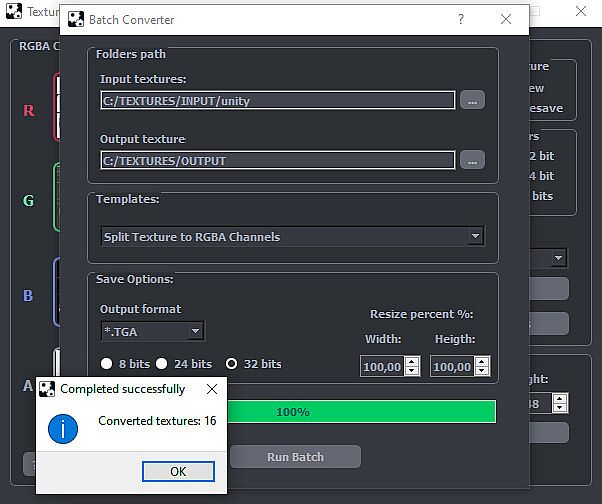Increase the background window's height value

(x=560, y=398)
